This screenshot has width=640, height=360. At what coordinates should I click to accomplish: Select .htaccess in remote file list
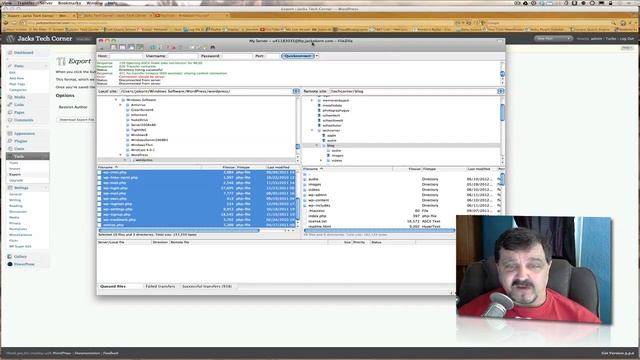coord(316,211)
